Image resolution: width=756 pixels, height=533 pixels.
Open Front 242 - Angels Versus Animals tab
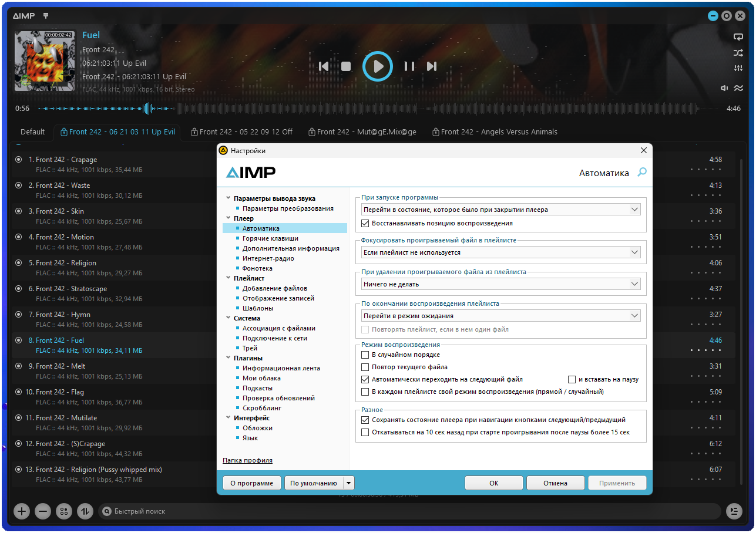tap(494, 132)
